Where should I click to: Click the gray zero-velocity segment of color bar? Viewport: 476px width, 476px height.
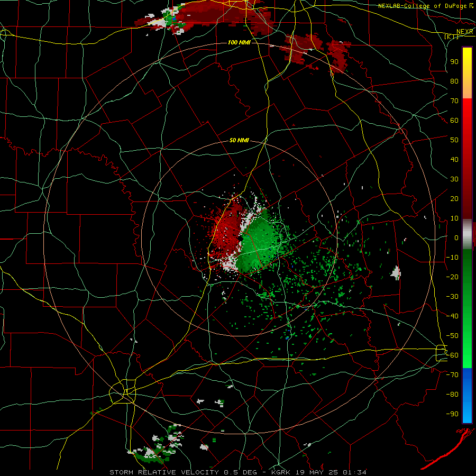click(467, 234)
